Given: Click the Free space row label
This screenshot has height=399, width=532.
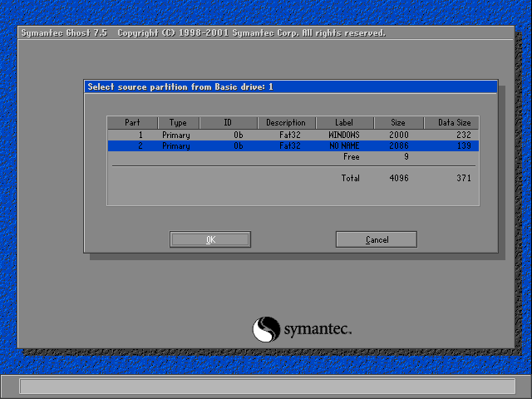Looking at the screenshot, I should [351, 157].
